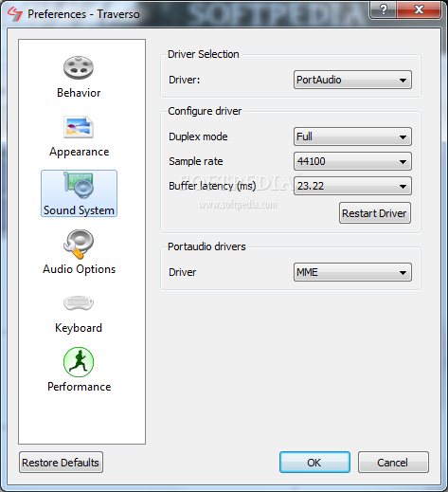Click the Restart Driver button
This screenshot has height=492, width=448.
click(375, 213)
